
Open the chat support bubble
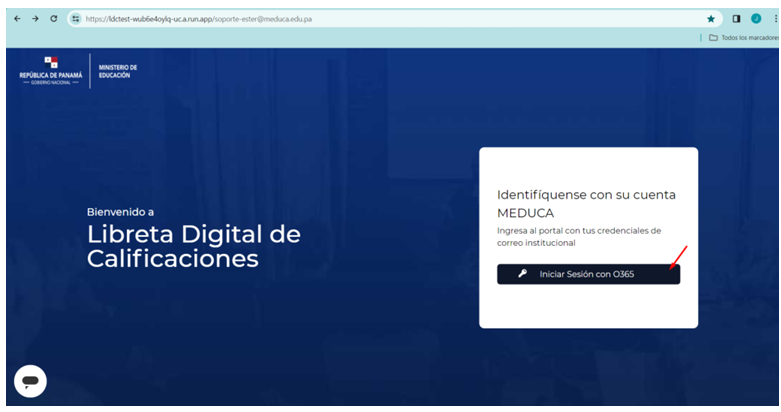coord(30,381)
